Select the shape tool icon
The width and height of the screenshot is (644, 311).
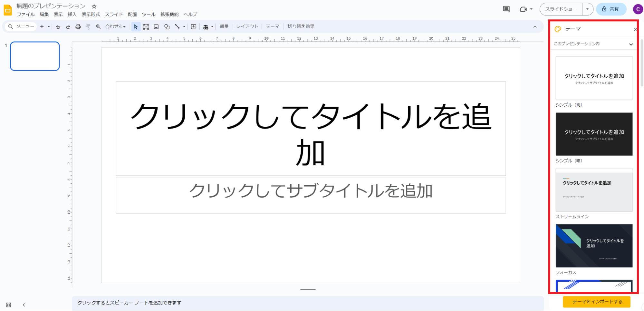pyautogui.click(x=167, y=27)
